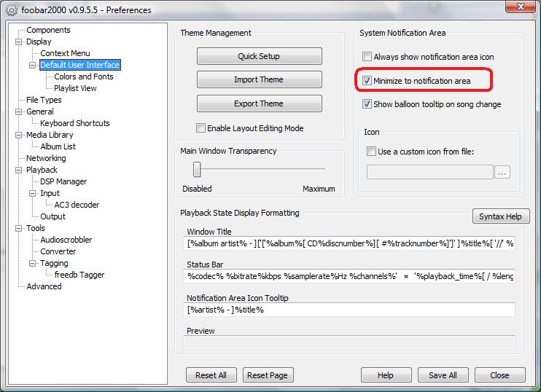Select DSP Manager page
Screen dimensions: 541x392
[x=63, y=181]
